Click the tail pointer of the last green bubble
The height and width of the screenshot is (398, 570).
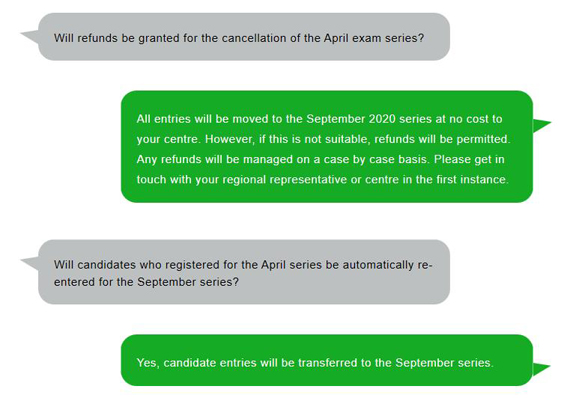542,369
